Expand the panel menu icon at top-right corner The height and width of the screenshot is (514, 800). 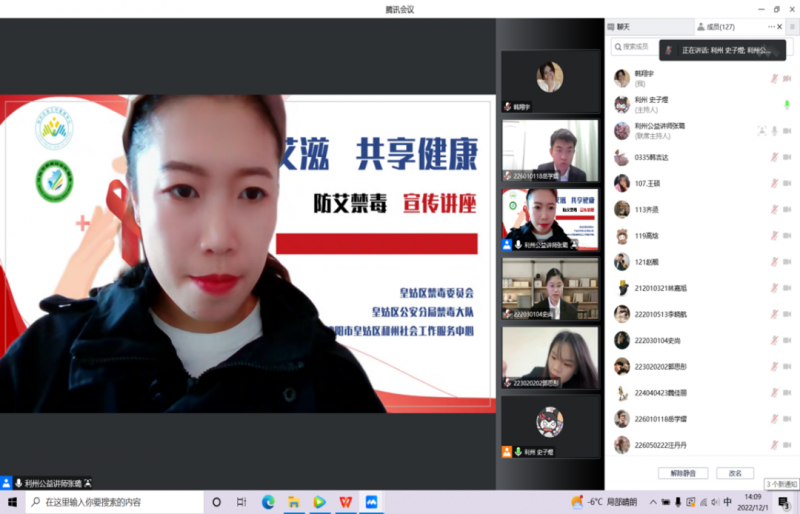(x=792, y=27)
